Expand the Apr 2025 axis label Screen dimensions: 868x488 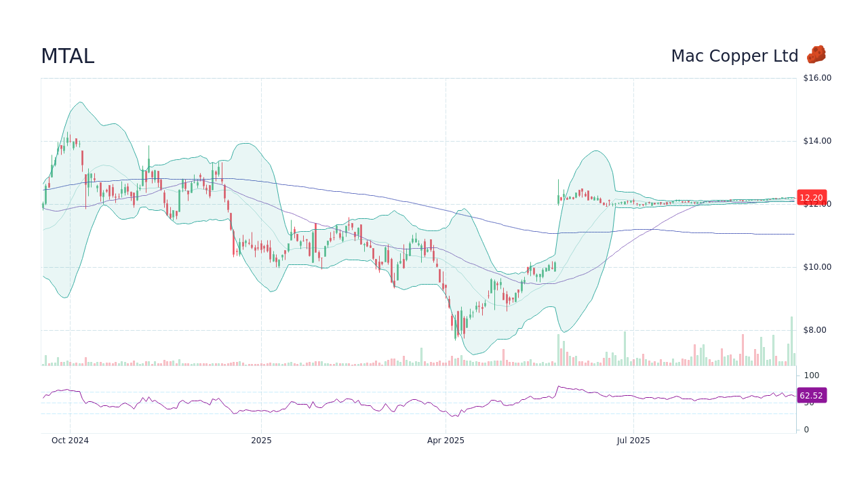tap(445, 440)
